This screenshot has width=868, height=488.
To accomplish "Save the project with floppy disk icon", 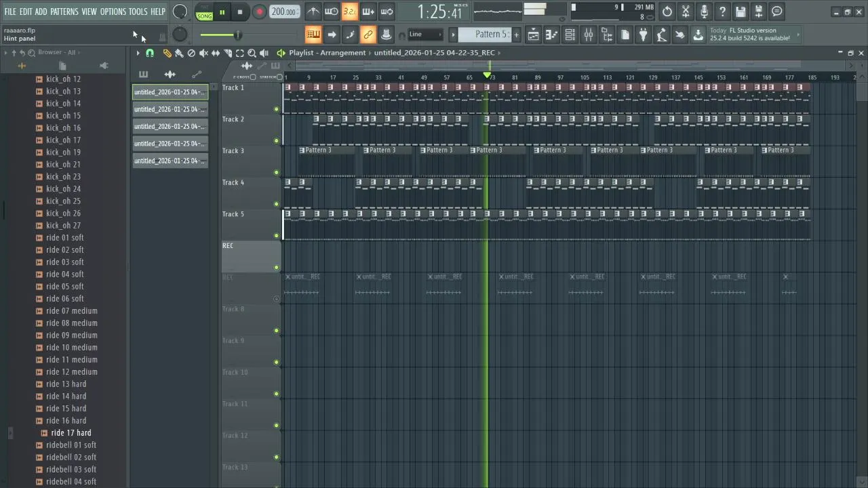I will (x=741, y=12).
